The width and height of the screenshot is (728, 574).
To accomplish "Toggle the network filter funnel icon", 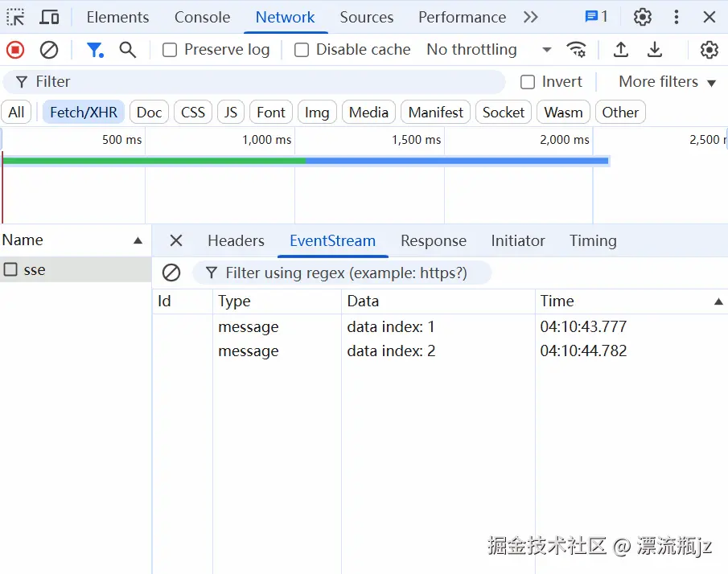I will click(x=95, y=49).
